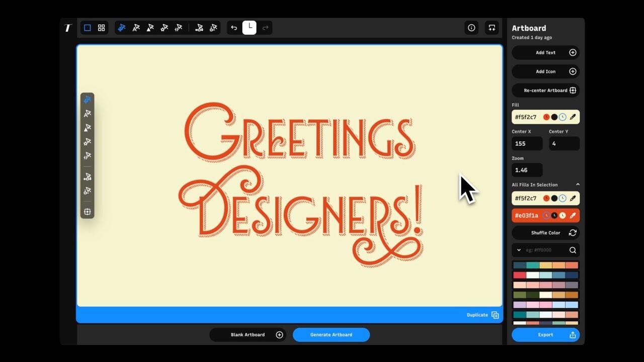This screenshot has width=644, height=362.
Task: Select the text cursor tool in top toolbar
Action: tap(136, 28)
